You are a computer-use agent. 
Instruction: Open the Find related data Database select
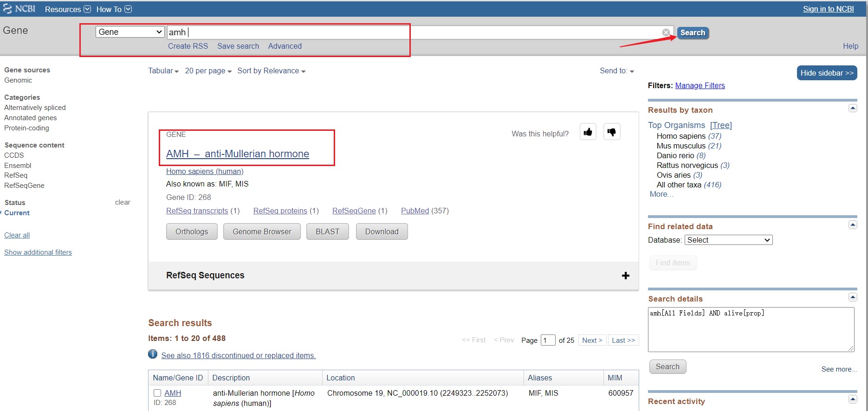(x=728, y=240)
